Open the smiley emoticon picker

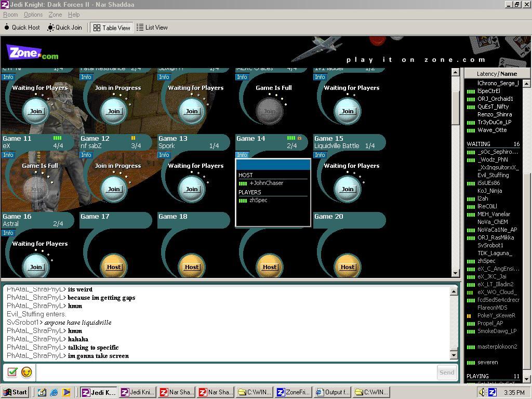coord(26,372)
